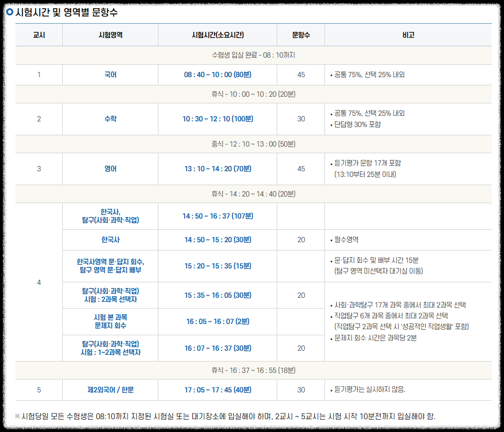Click the time '14 : 50 ~ 15 : 20 (30분)'
Viewport: 504px width, 432px height.
(218, 240)
